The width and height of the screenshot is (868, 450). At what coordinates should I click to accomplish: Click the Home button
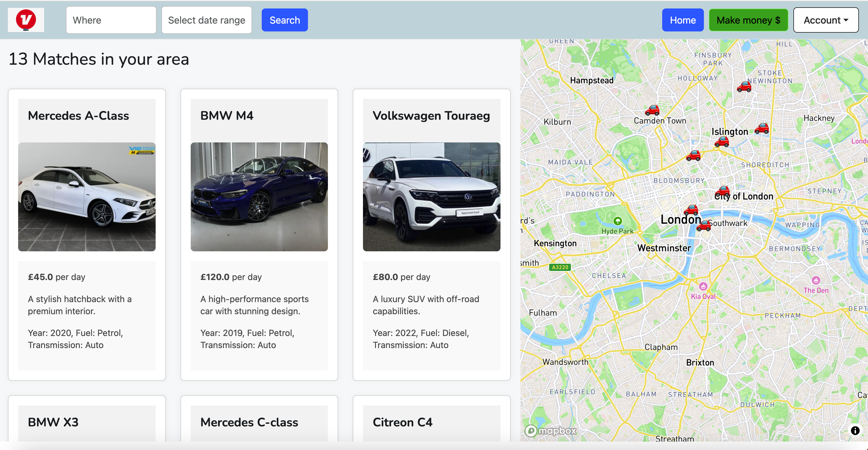(x=683, y=20)
